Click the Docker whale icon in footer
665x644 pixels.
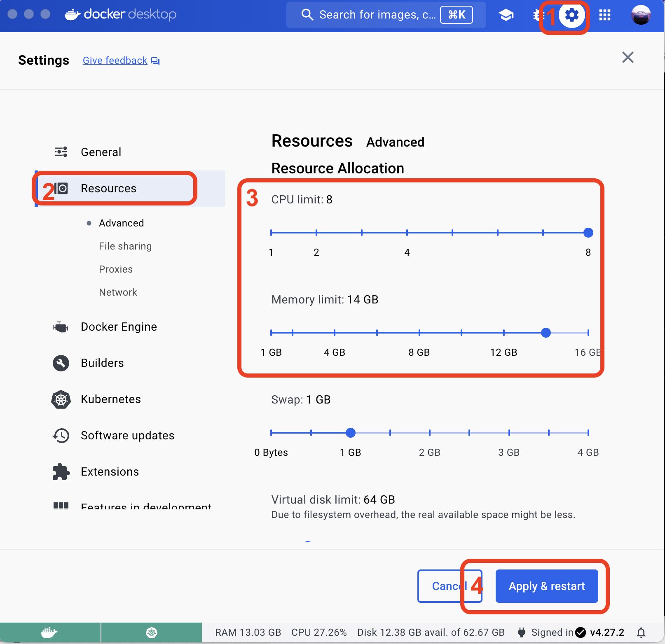pos(49,632)
